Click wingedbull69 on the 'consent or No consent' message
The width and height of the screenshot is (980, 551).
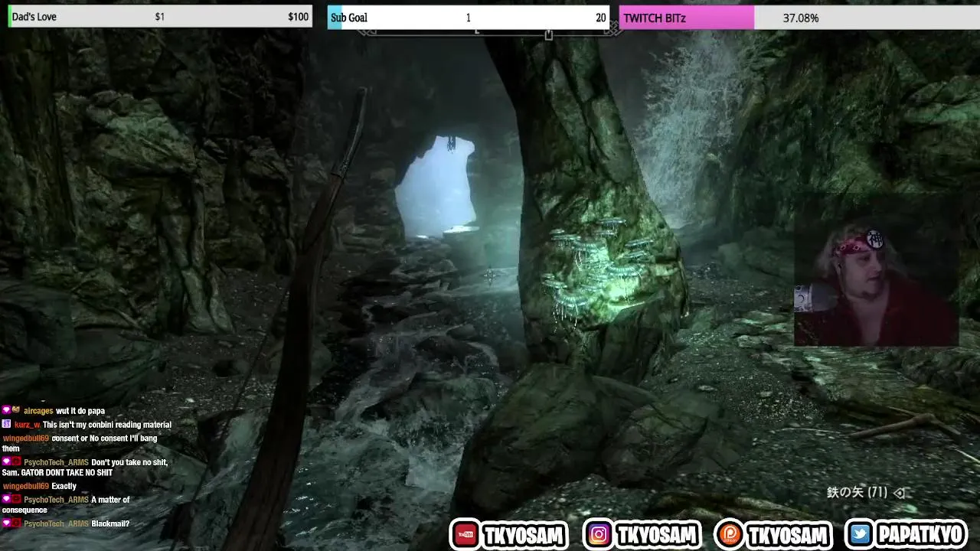[25, 439]
